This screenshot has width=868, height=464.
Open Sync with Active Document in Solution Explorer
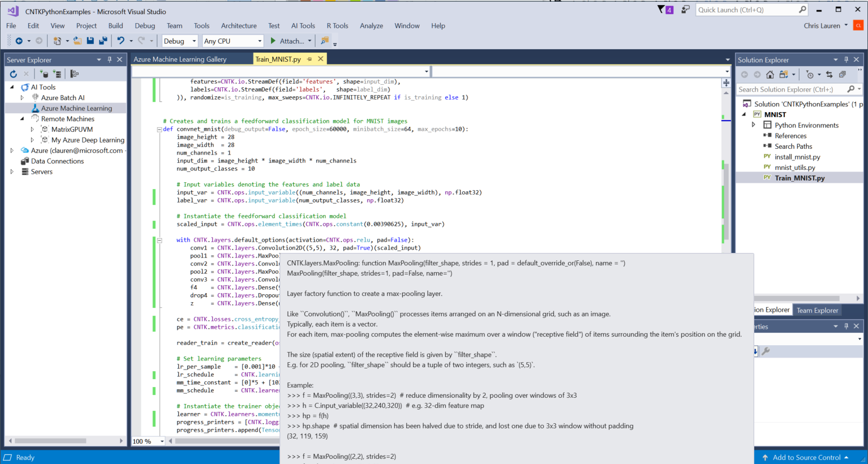click(830, 74)
